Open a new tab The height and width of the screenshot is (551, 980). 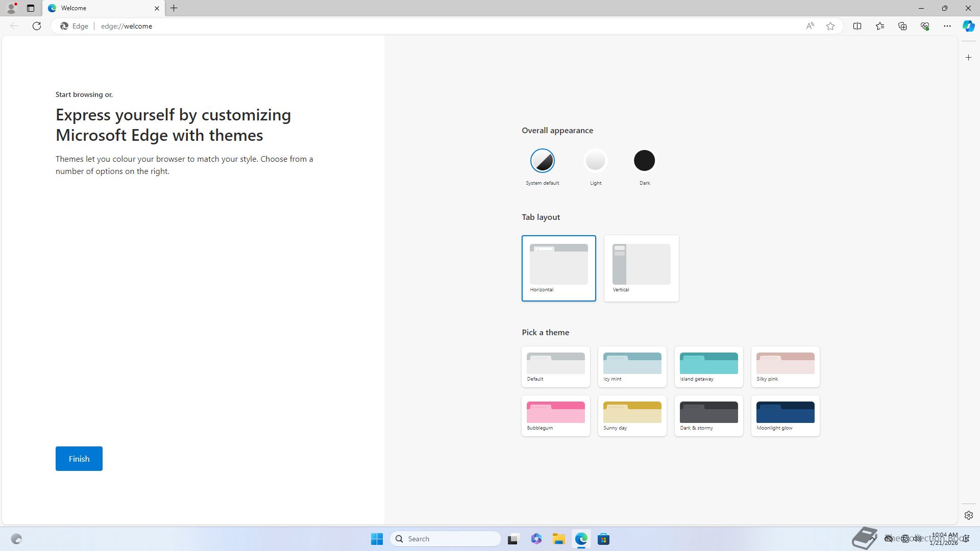pos(174,8)
